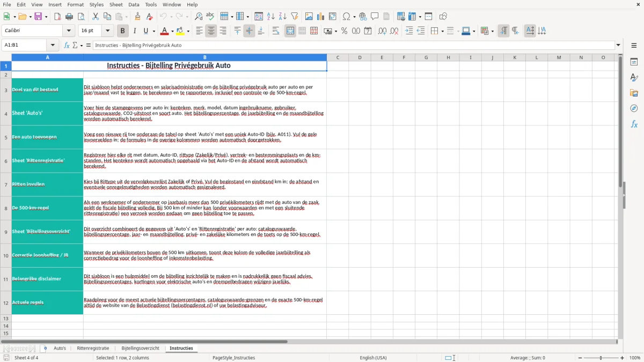This screenshot has height=362, width=644.
Task: Open the Data menu
Action: click(134, 4)
